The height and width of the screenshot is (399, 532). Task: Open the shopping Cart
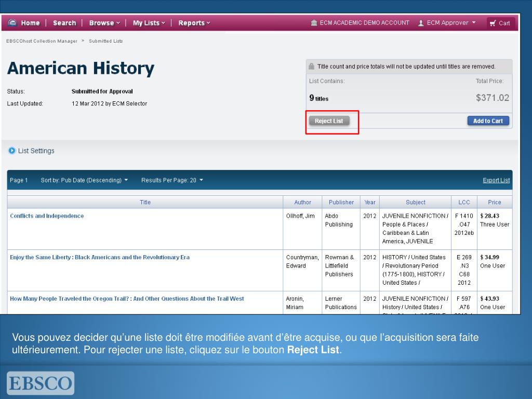pyautogui.click(x=500, y=23)
